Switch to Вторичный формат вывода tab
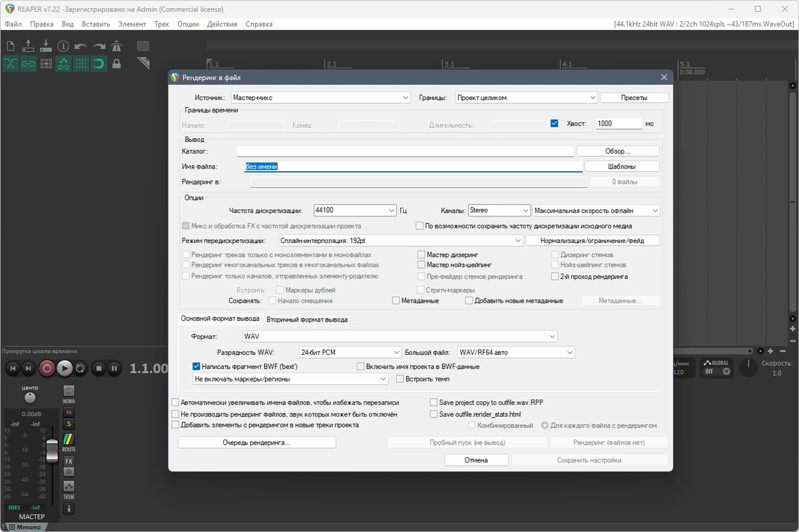Screen dimensions: 799x532 (307, 320)
